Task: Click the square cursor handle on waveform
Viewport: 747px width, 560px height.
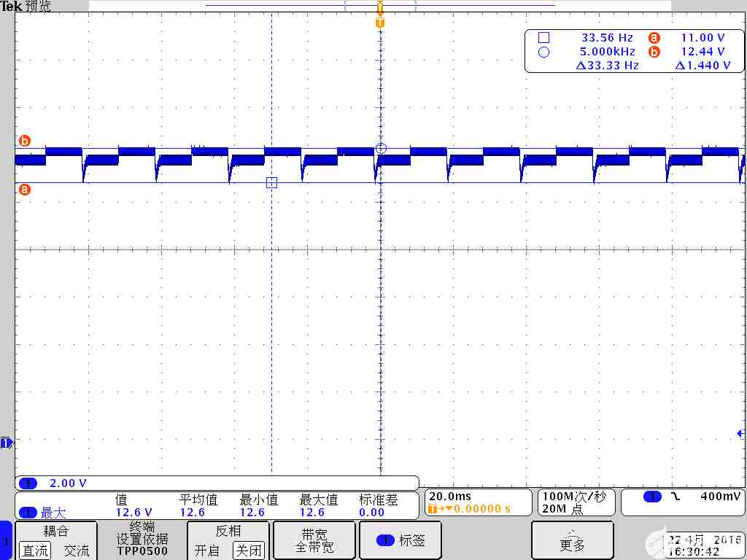Action: (x=271, y=182)
